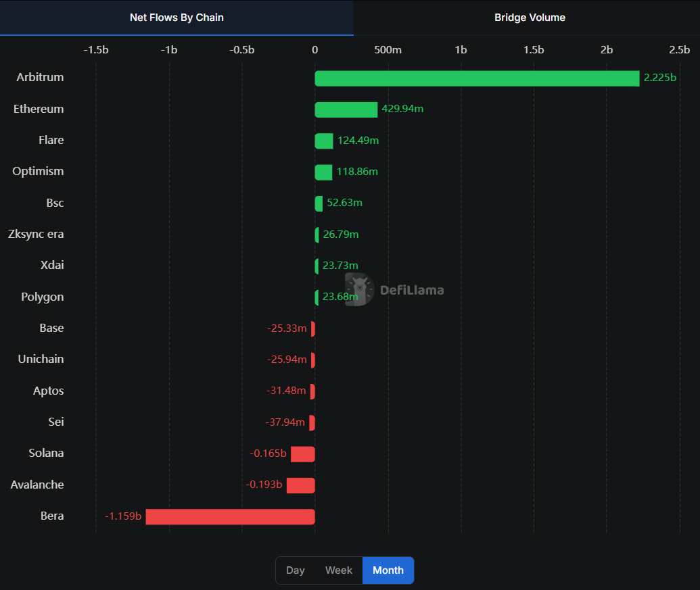This screenshot has height=590, width=700.
Task: Click the Solana chain label
Action: click(x=46, y=453)
